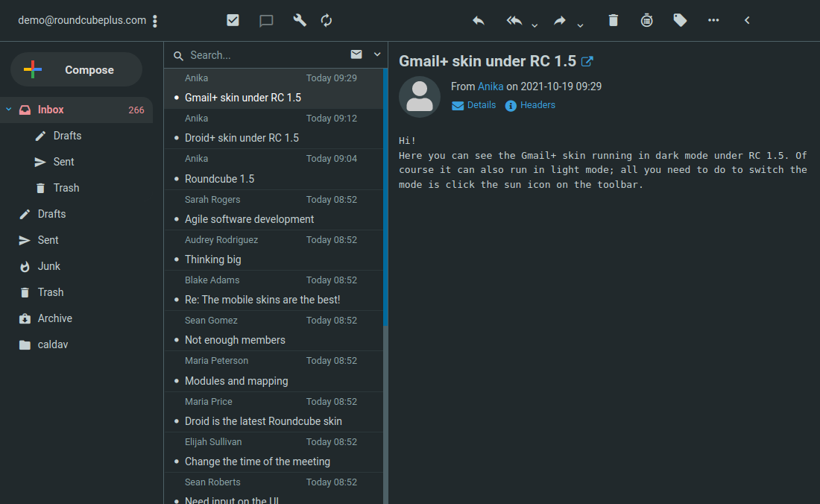The width and height of the screenshot is (820, 504).
Task: Click sender name Elijah Sullivan in list
Action: pos(213,442)
